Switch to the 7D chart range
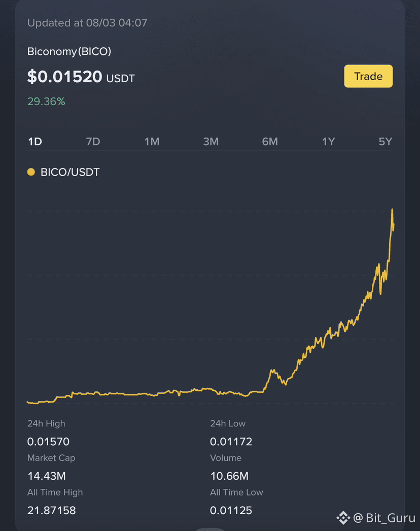 tap(93, 142)
